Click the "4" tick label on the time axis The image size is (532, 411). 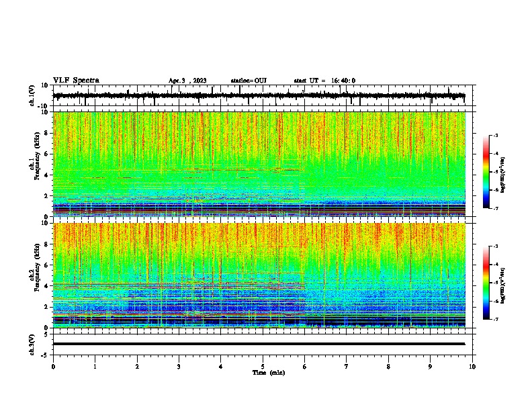[221, 367]
